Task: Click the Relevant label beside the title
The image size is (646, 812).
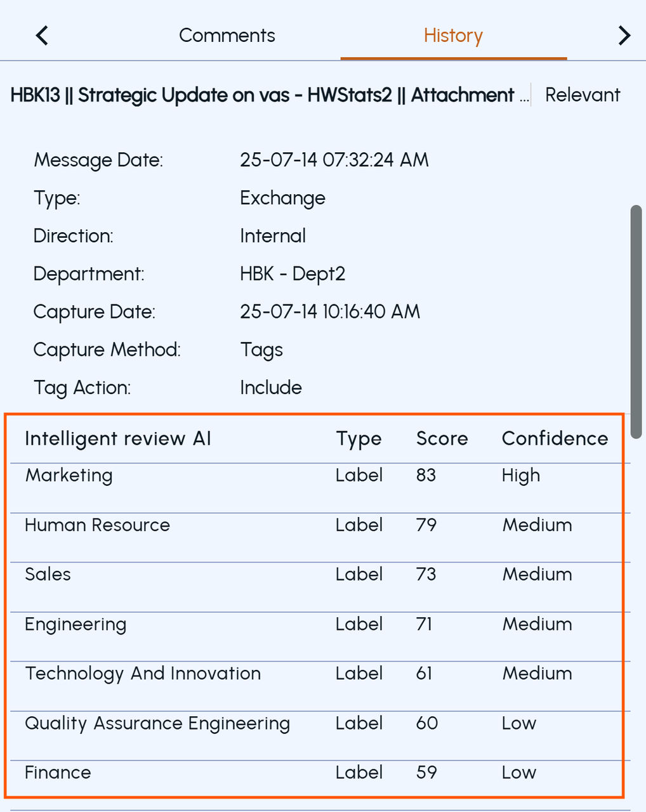Action: (583, 95)
